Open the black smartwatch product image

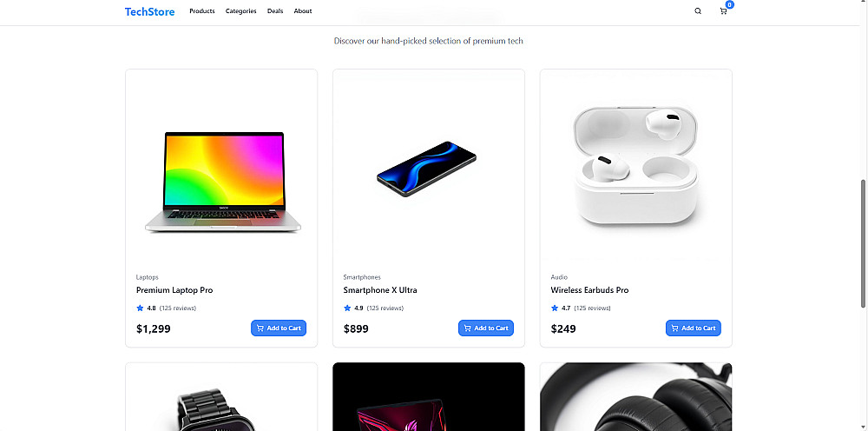[221, 397]
